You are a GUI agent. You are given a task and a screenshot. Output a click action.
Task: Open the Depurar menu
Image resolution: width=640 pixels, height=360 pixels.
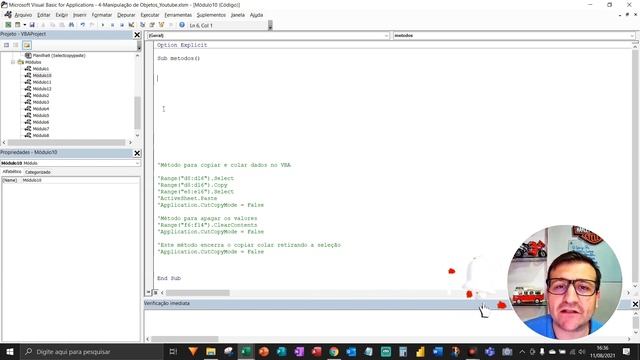tap(126, 15)
